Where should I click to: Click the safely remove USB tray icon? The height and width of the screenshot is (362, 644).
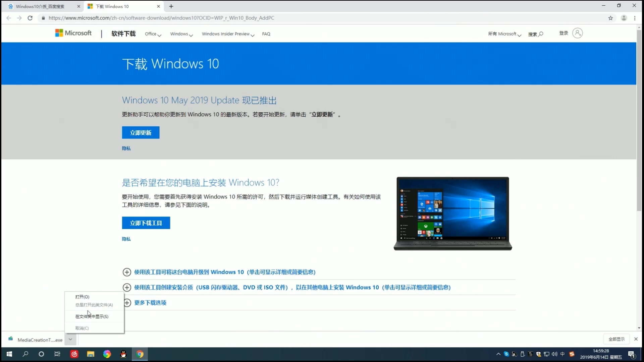tap(522, 354)
